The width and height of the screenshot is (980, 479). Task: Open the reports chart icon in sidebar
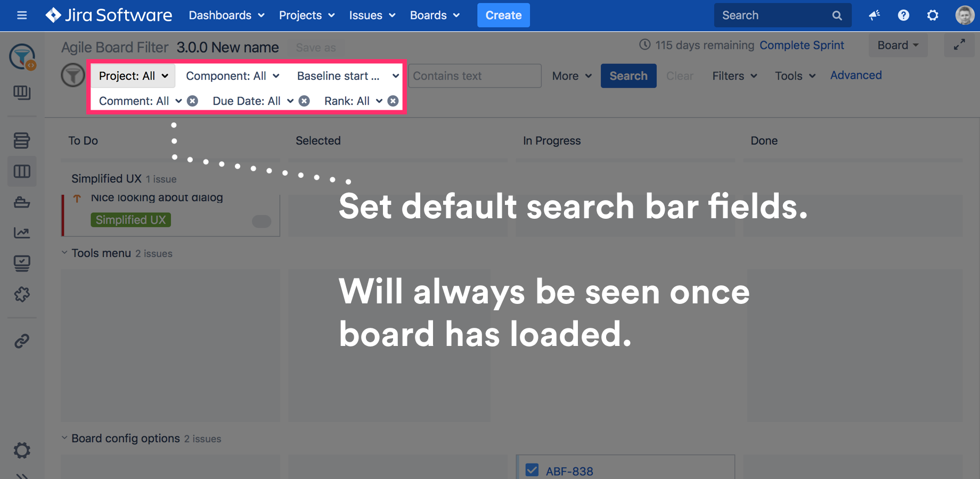pyautogui.click(x=22, y=233)
